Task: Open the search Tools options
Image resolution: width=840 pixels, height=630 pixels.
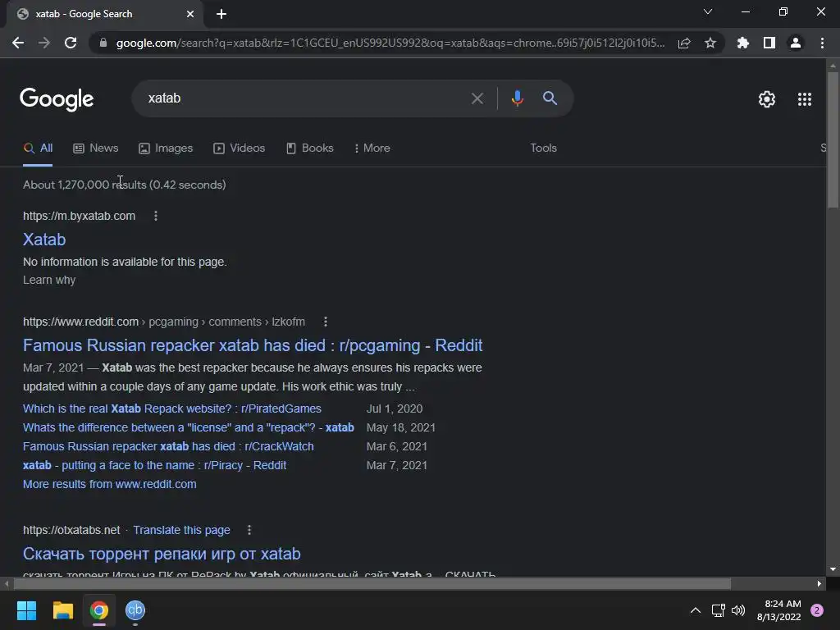Action: point(543,148)
